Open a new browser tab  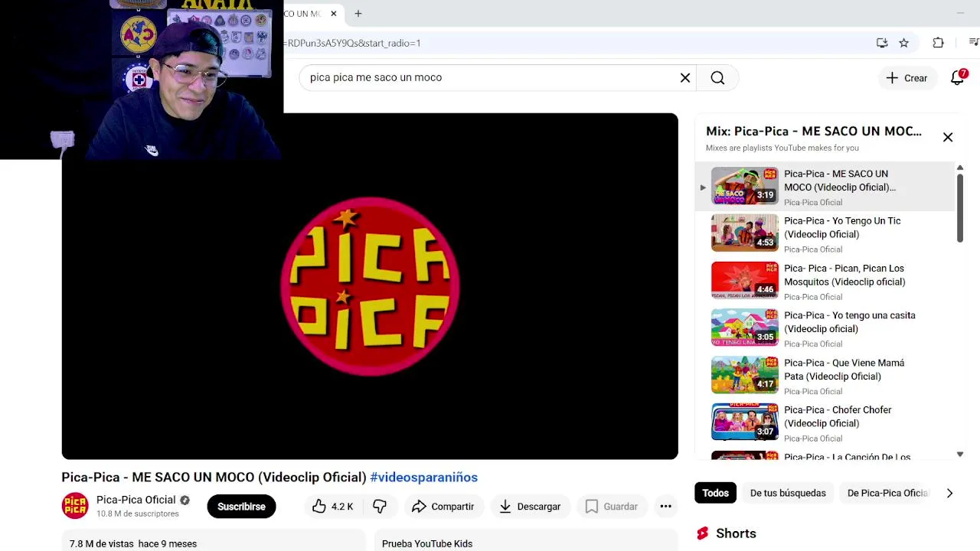(x=358, y=13)
